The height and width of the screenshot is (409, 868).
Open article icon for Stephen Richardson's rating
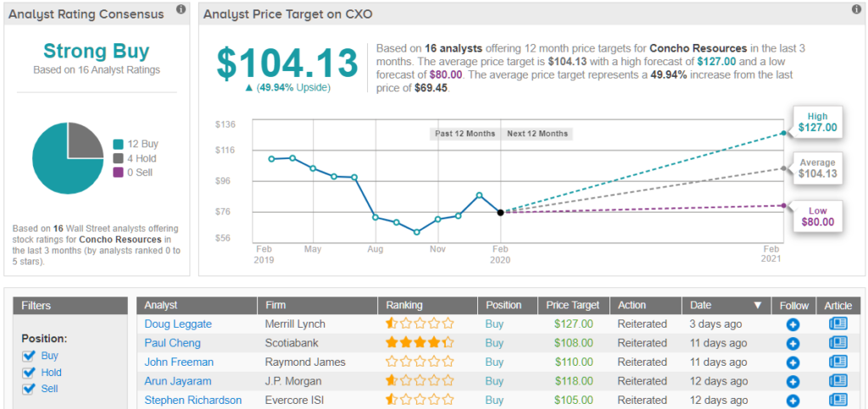pyautogui.click(x=837, y=400)
